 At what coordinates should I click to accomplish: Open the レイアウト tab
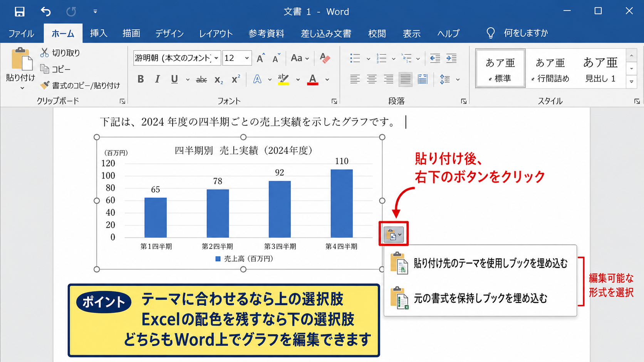pos(216,33)
